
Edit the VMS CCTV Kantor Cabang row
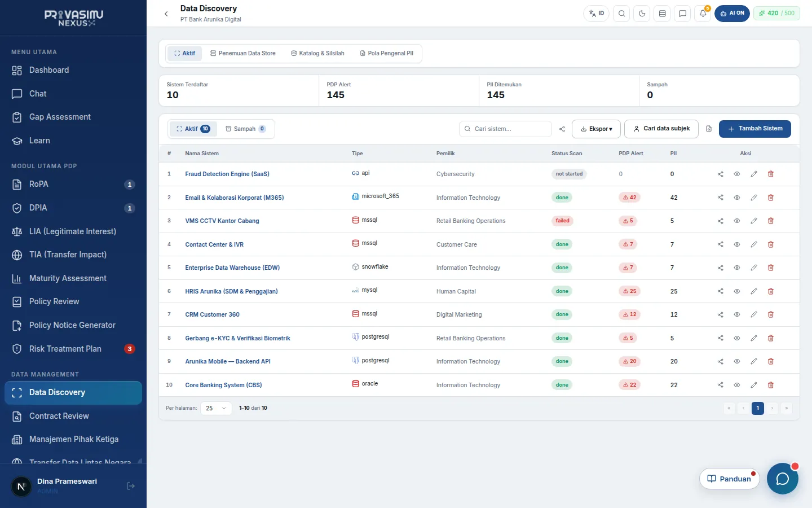point(754,221)
